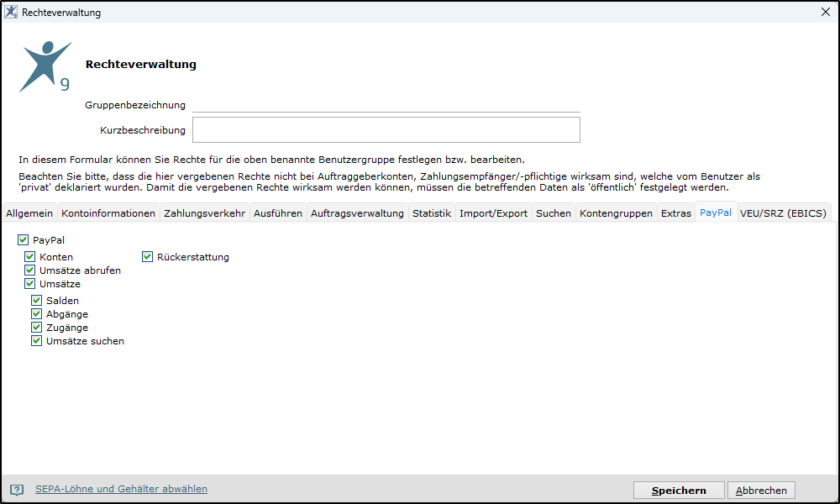
Task: Focus the Gruppenbezeichnung input field
Action: click(386, 105)
